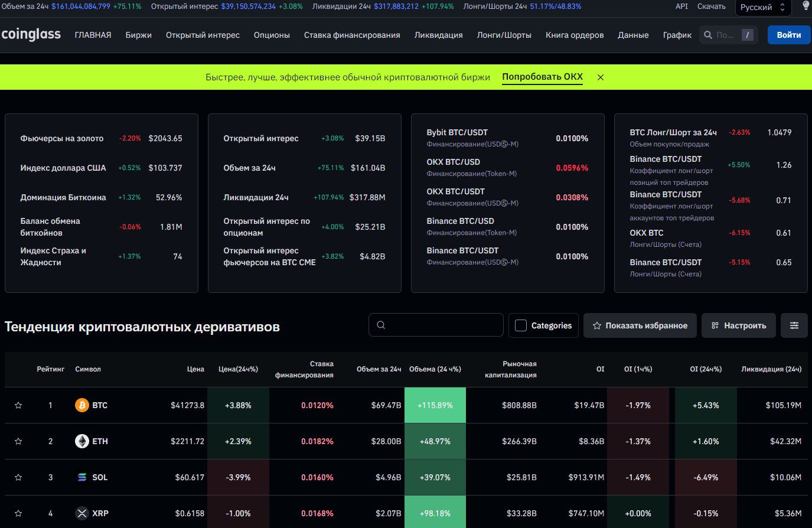Open the ГЛАВНАЯ menu item
This screenshot has width=812, height=528.
93,35
